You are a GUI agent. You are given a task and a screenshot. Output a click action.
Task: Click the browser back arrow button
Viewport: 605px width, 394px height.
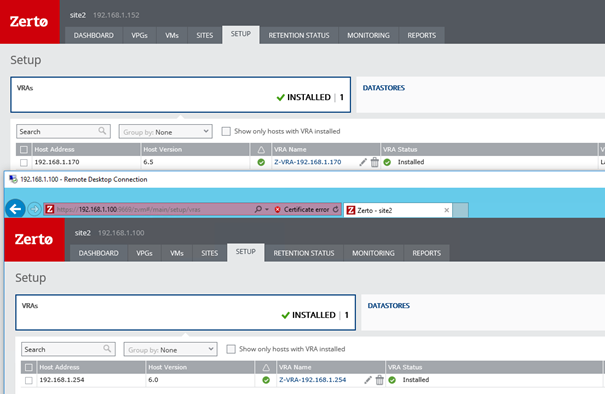click(15, 209)
